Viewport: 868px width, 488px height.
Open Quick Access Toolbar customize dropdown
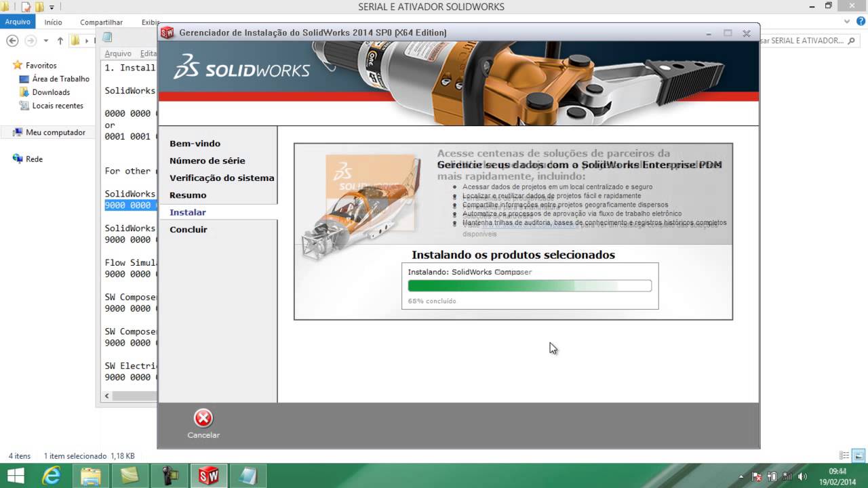click(x=52, y=7)
